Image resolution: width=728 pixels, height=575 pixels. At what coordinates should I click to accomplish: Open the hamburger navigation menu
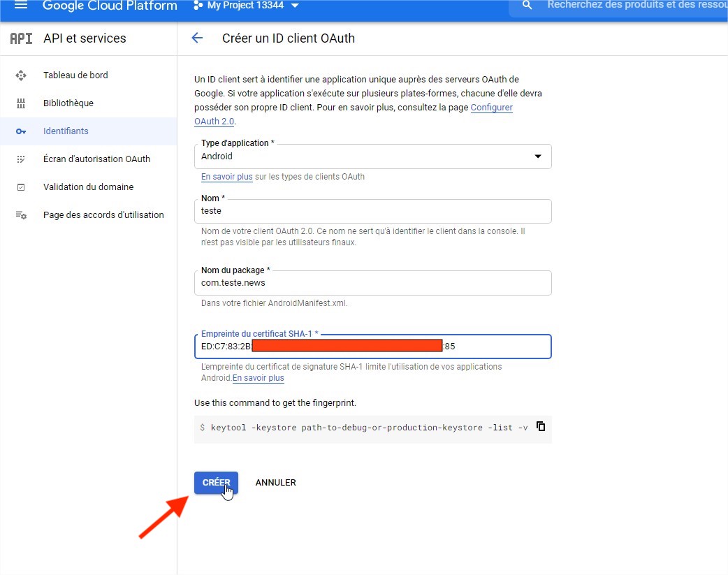pyautogui.click(x=21, y=5)
